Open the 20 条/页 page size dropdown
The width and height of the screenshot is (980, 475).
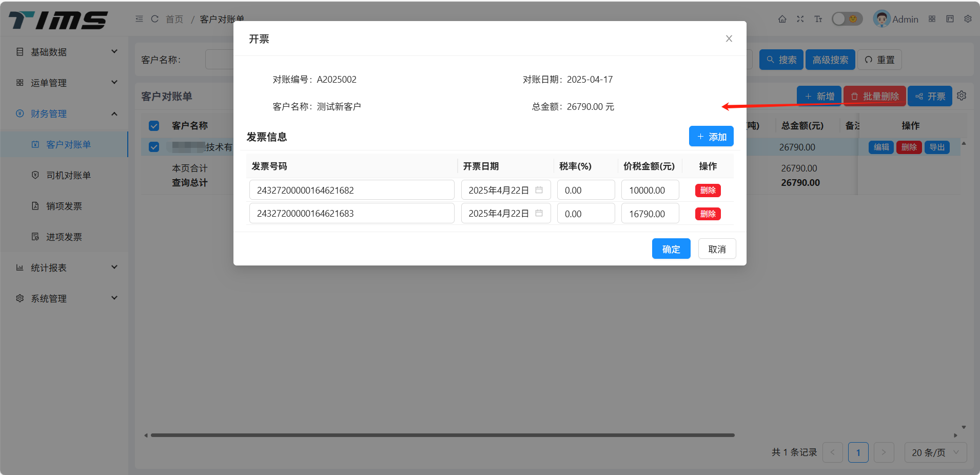[935, 452]
